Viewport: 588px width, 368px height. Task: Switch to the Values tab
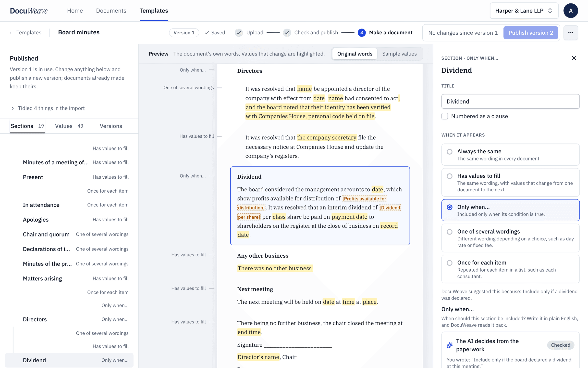click(x=69, y=126)
